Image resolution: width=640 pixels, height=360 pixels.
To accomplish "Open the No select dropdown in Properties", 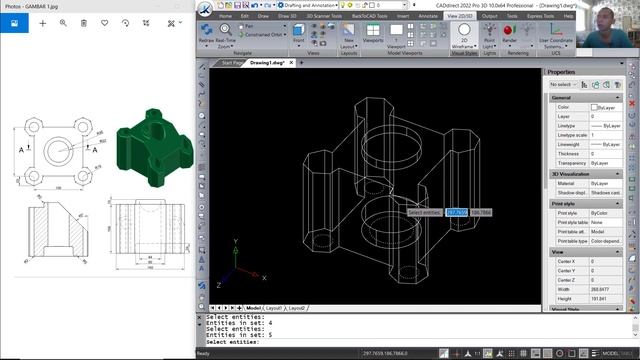I will 563,84.
